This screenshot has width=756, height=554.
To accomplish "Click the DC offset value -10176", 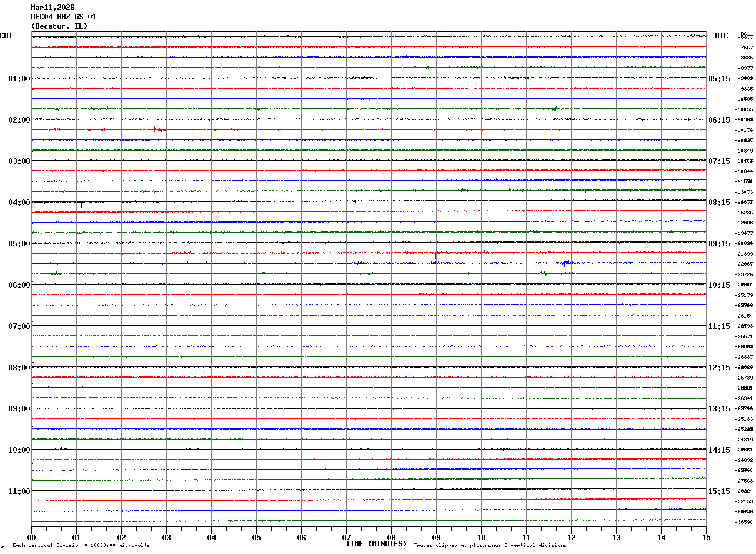I will 745,130.
